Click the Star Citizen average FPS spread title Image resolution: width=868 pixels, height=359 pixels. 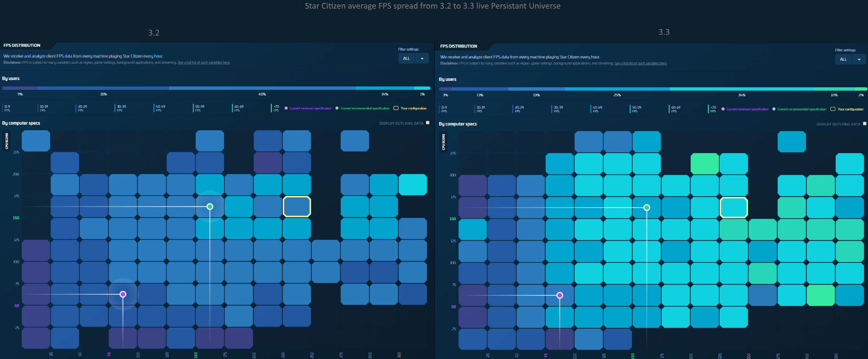click(x=432, y=6)
